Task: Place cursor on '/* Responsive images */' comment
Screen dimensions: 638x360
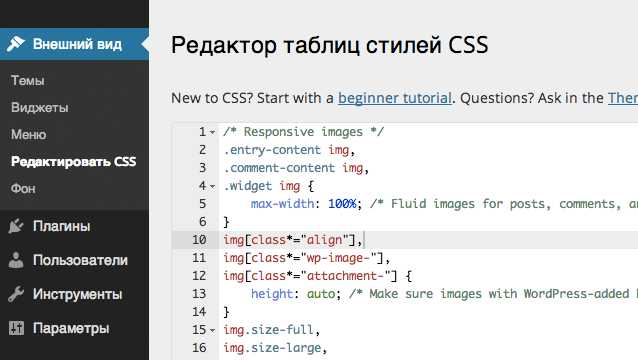Action: (x=304, y=132)
